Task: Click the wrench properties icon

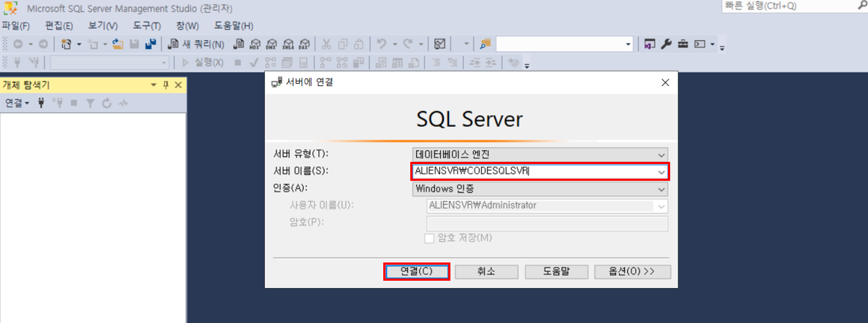Action: [666, 44]
